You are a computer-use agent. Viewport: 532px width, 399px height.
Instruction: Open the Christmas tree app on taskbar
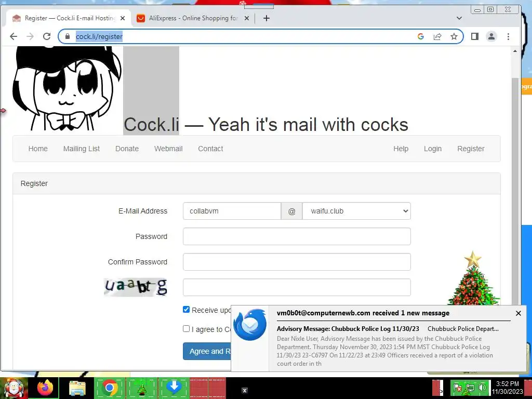pos(141,388)
